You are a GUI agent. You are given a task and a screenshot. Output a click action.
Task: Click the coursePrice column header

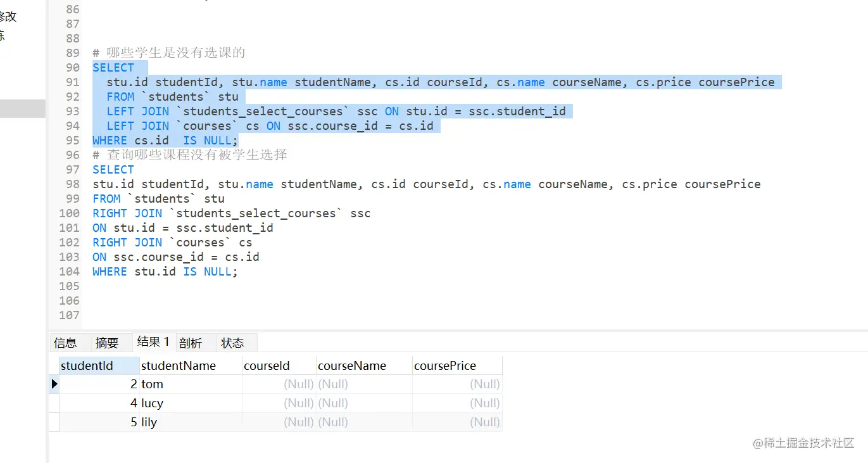(457, 365)
